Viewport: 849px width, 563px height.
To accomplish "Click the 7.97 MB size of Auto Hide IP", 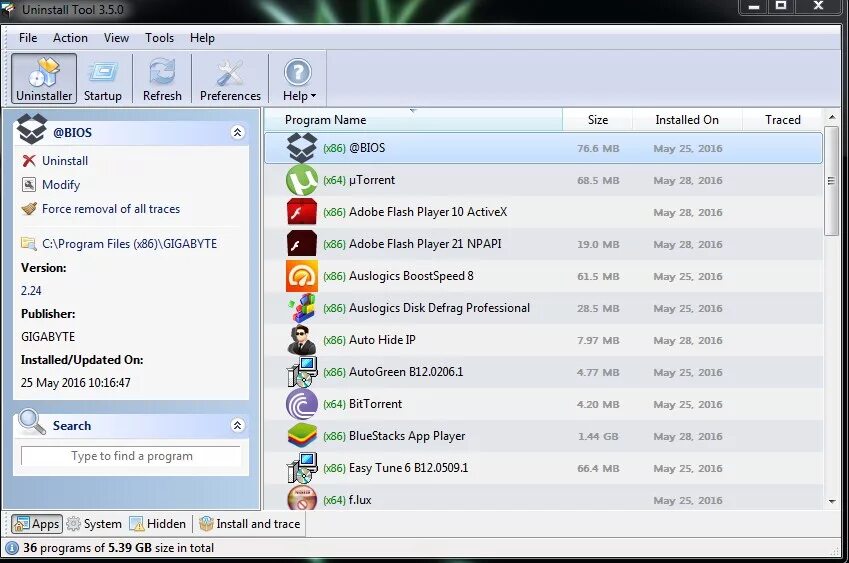I will tap(598, 341).
